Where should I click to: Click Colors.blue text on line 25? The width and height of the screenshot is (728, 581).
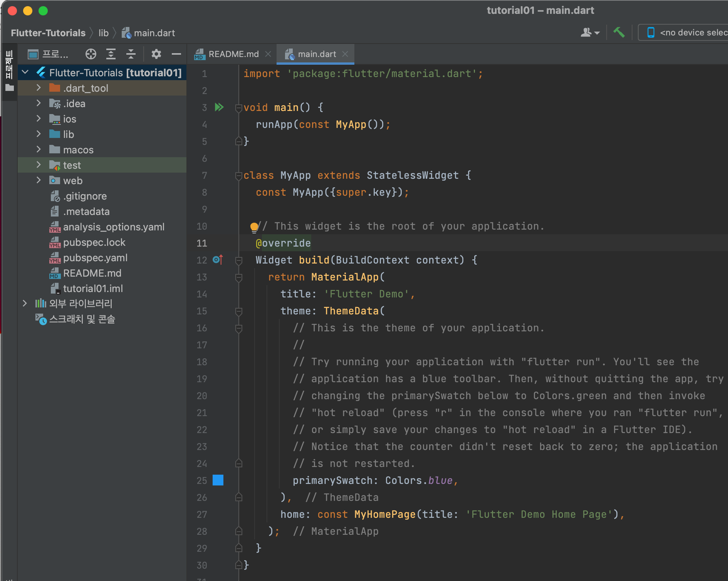[419, 480]
